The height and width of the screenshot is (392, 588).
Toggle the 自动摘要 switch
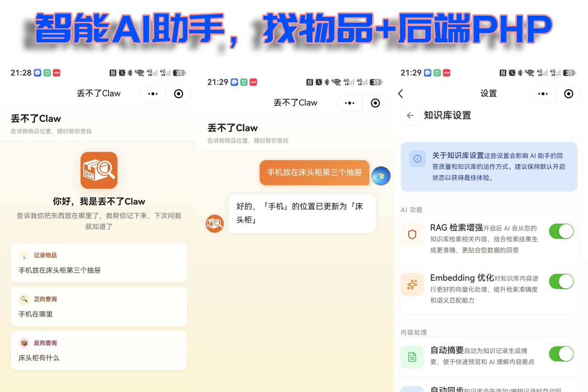pyautogui.click(x=561, y=354)
